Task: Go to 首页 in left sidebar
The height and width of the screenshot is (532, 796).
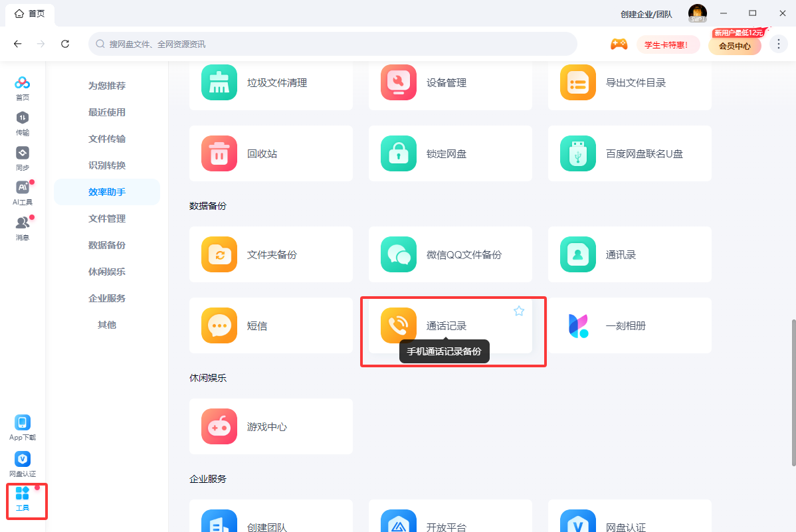Action: point(23,88)
